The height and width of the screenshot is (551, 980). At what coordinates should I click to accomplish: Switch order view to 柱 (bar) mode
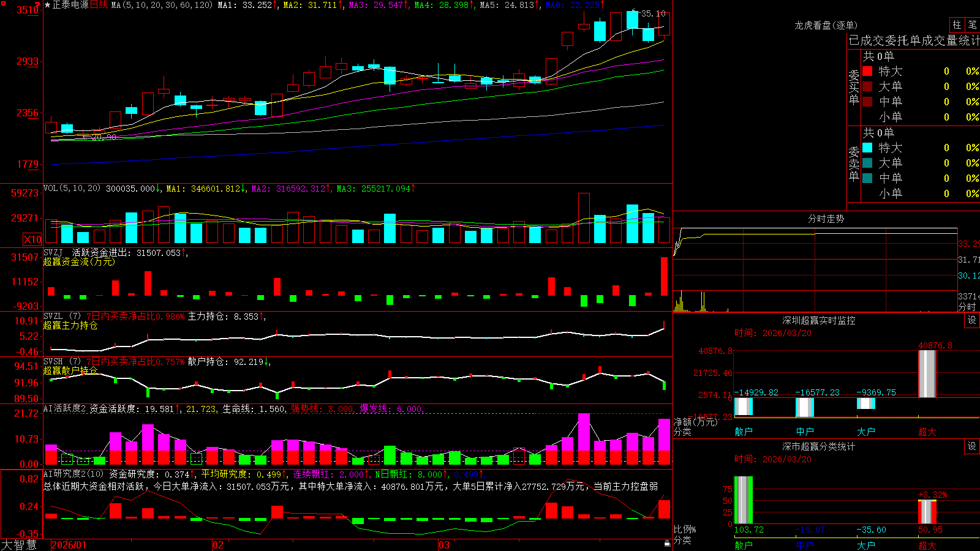pyautogui.click(x=957, y=24)
